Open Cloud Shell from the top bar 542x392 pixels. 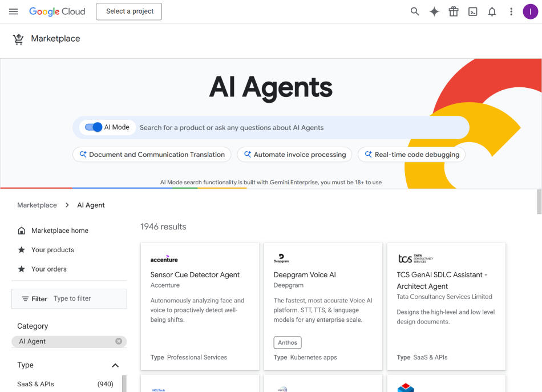click(x=472, y=11)
